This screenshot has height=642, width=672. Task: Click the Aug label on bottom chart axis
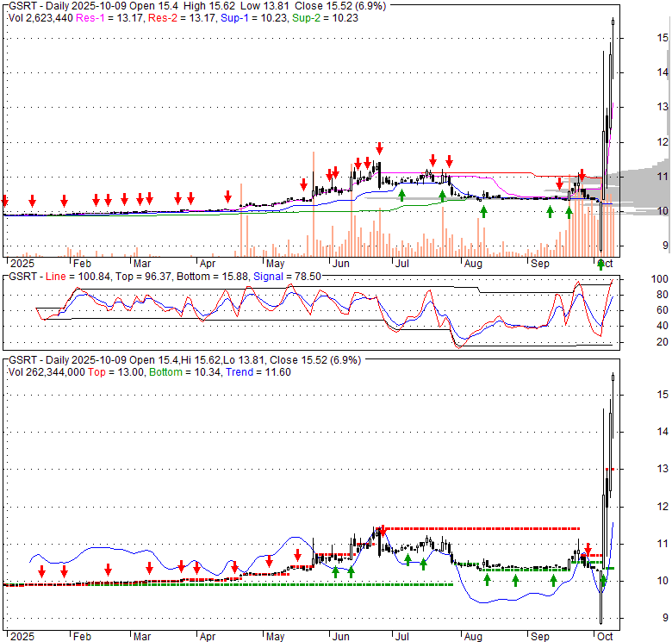click(x=473, y=637)
